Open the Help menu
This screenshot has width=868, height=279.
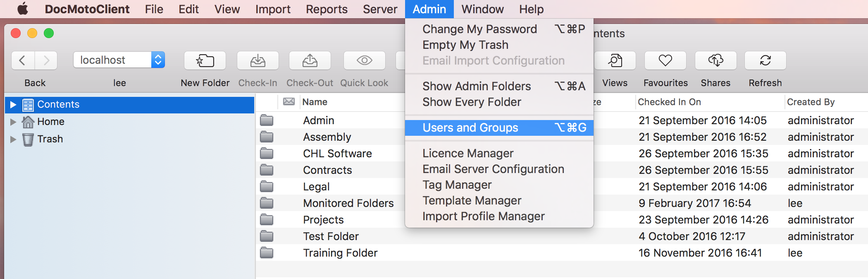pos(532,9)
